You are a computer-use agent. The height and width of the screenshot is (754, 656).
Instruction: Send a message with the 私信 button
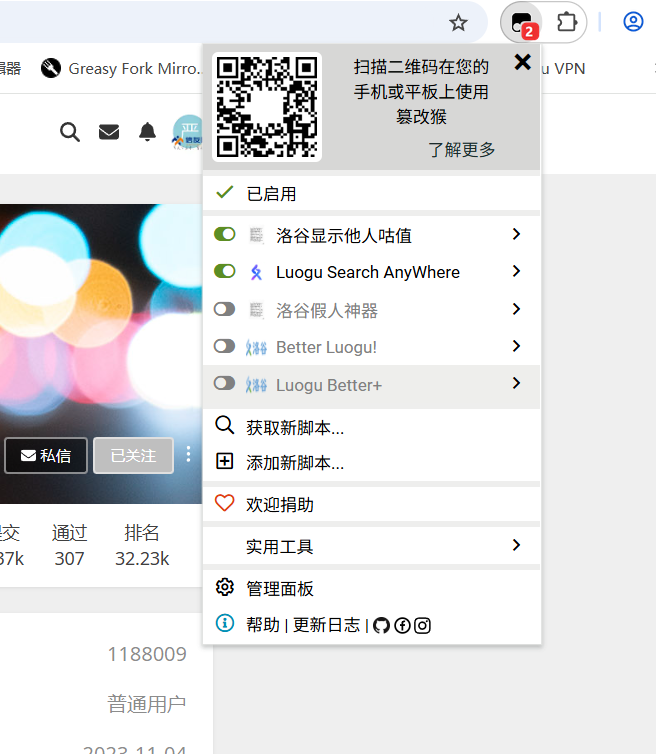click(x=46, y=455)
